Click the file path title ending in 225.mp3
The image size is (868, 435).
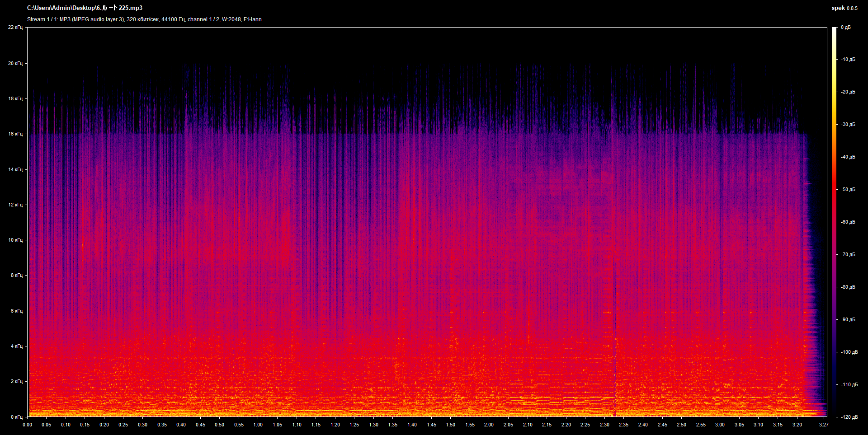pos(85,8)
